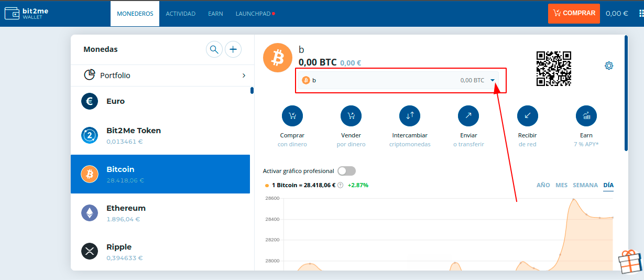644x280 pixels.
Task: Open the gift box icon
Action: click(631, 261)
